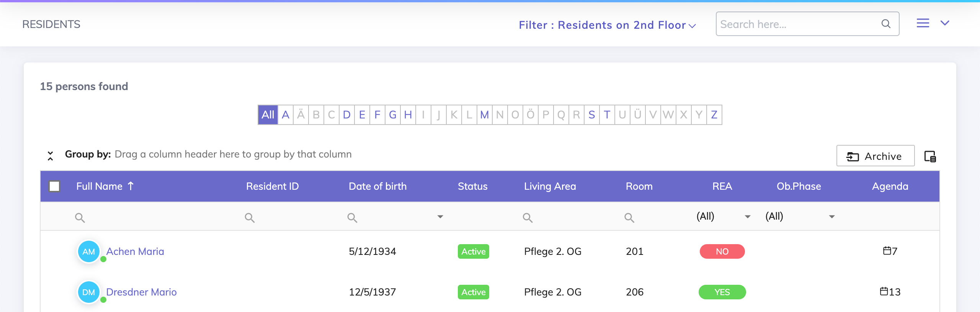
Task: Click the DM avatar for Dresdner Mario
Action: pos(89,292)
